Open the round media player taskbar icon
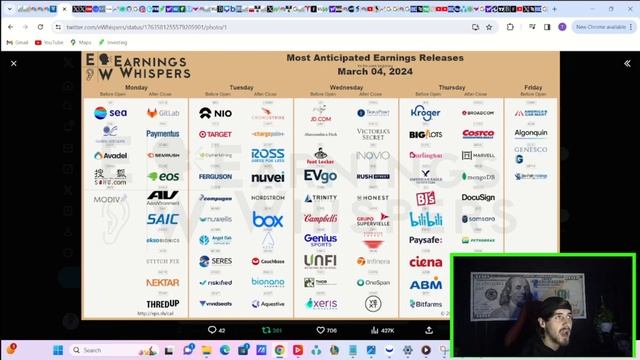The height and width of the screenshot is (360, 640). (426, 350)
